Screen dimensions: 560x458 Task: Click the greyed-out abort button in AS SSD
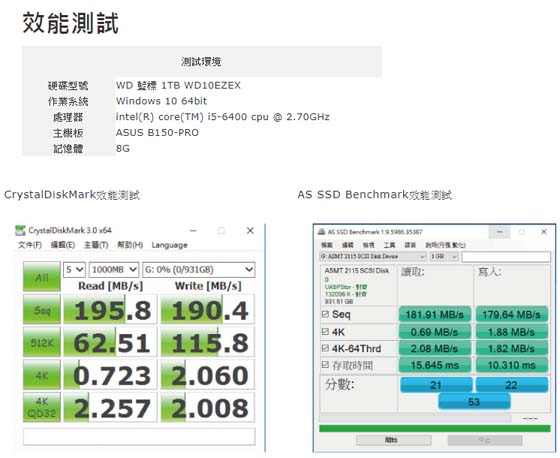click(485, 440)
